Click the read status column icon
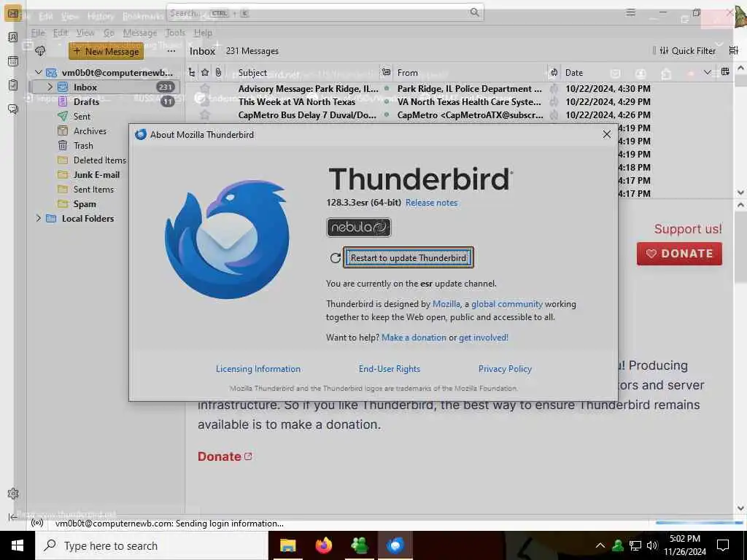 click(386, 72)
